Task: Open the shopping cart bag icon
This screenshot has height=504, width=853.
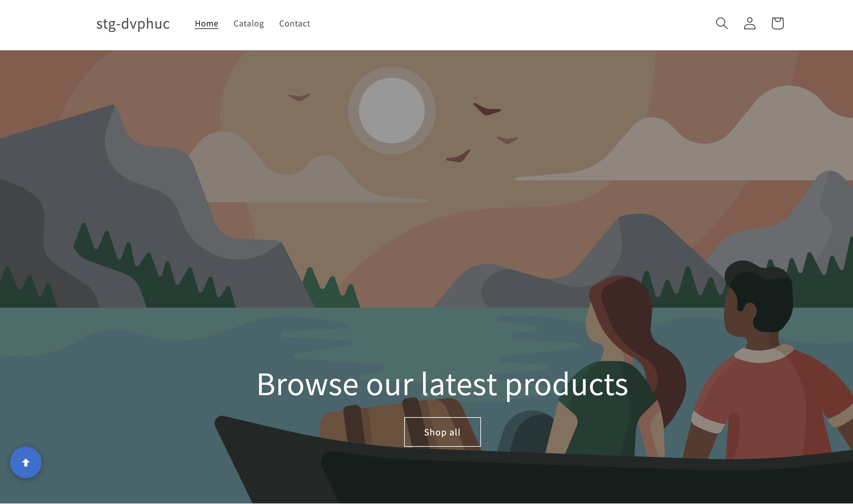Action: point(777,23)
